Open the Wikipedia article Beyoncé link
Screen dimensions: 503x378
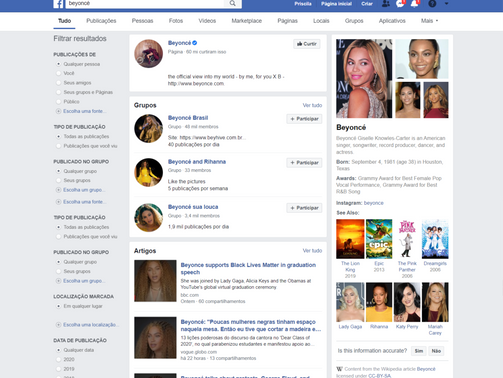tap(426, 369)
